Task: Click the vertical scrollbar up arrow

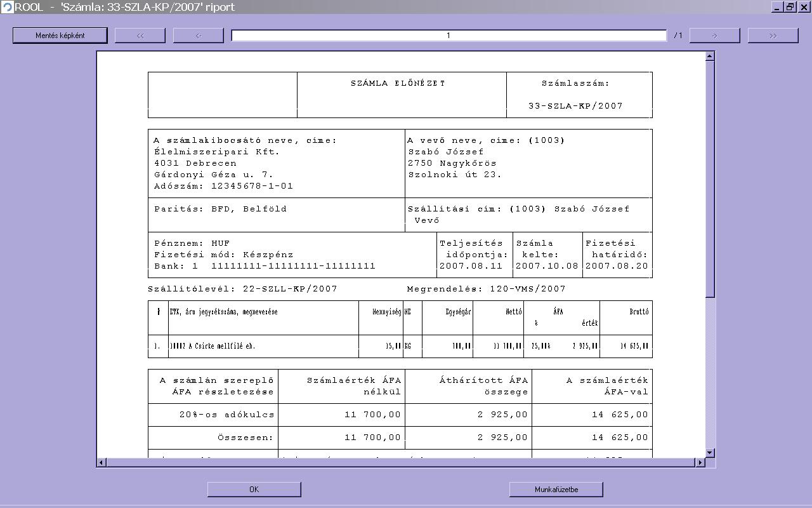Action: (x=710, y=57)
